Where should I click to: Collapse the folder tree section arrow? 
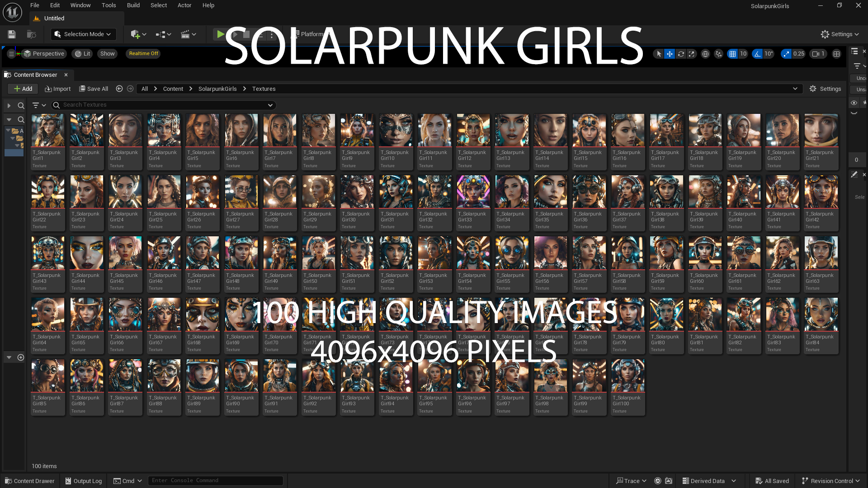(9, 120)
